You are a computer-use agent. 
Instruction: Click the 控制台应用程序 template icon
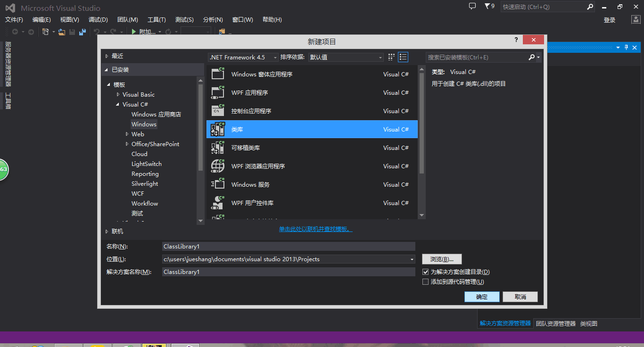218,111
